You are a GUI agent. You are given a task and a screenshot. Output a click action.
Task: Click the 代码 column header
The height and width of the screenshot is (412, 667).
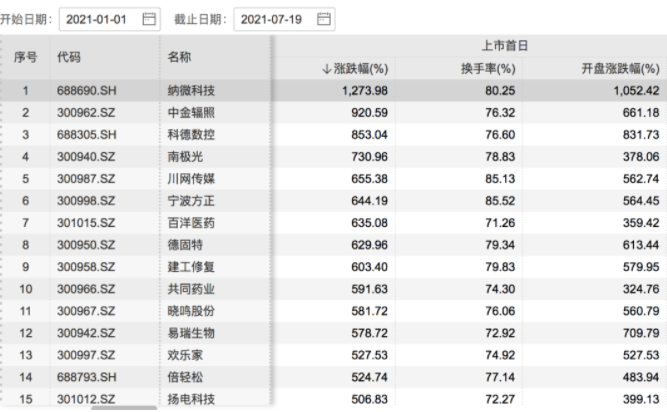(69, 57)
